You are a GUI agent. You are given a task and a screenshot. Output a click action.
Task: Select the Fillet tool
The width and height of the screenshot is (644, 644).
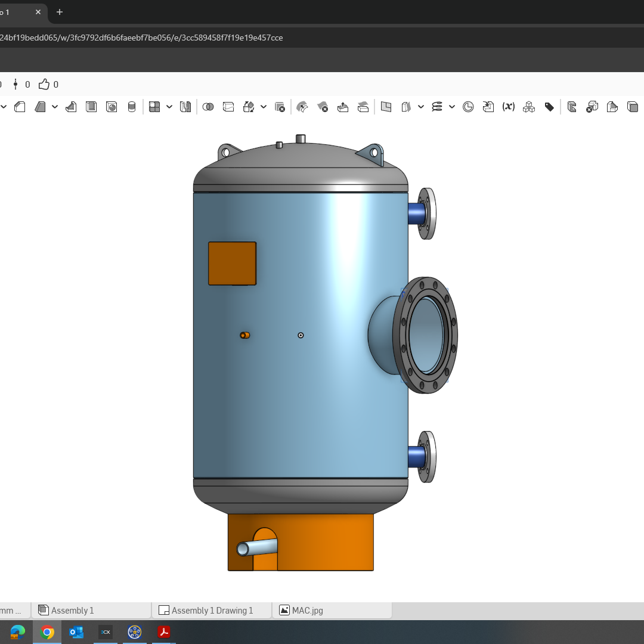click(20, 107)
